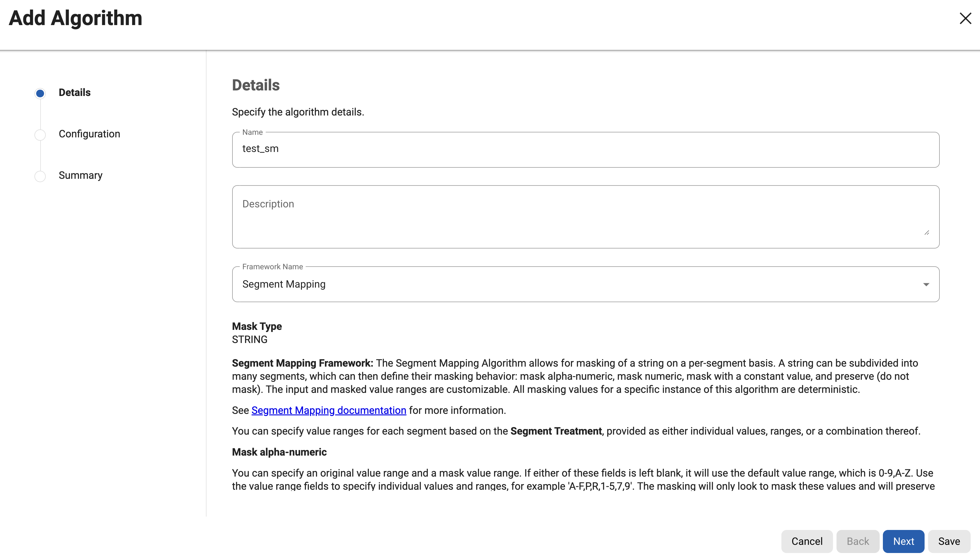
Task: Open the Segment Mapping framework selector
Action: pyautogui.click(x=577, y=284)
